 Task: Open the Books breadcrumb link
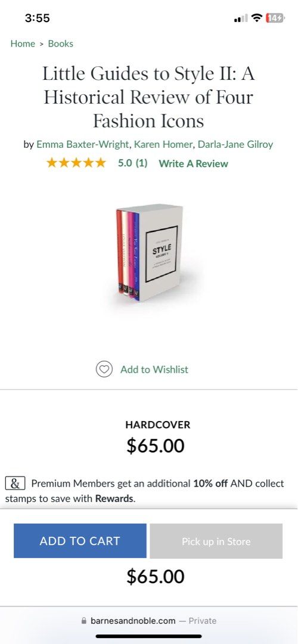pos(61,44)
